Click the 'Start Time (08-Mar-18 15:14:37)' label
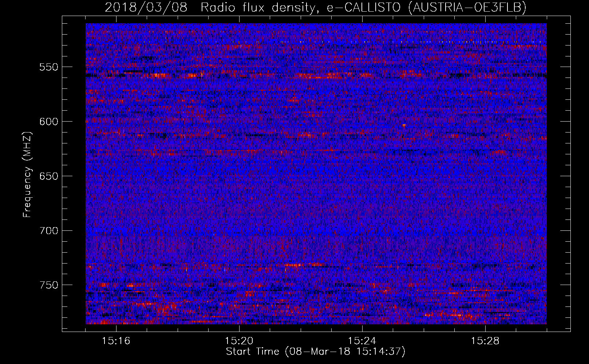Image resolution: width=589 pixels, height=364 pixels. (x=316, y=352)
